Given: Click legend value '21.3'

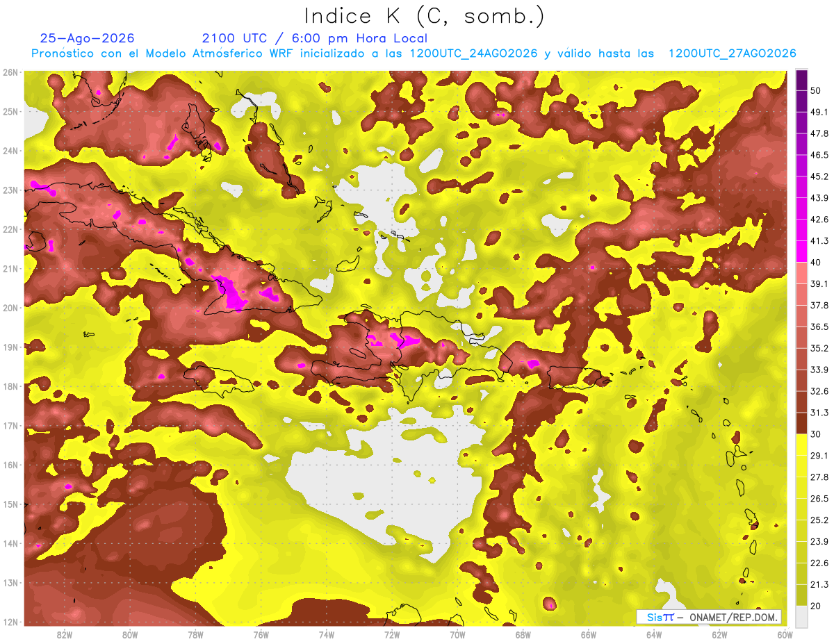Looking at the screenshot, I should (819, 585).
